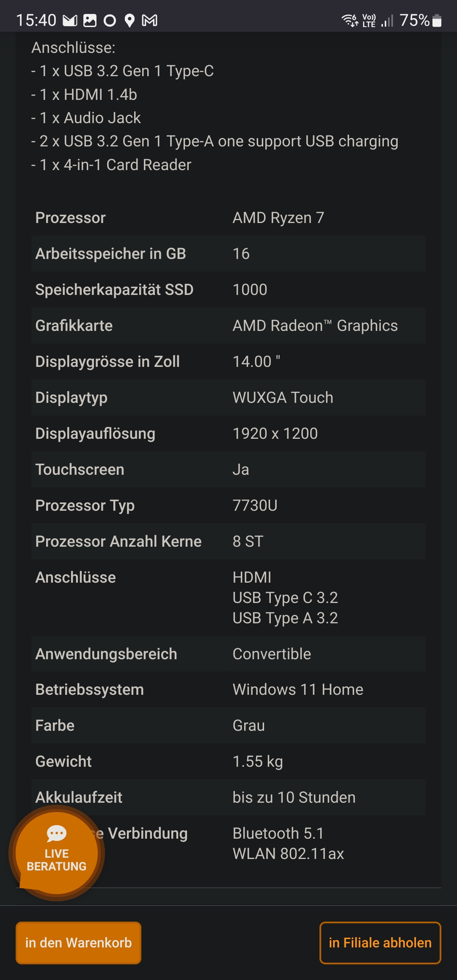This screenshot has height=980, width=457.
Task: Tap the Betriebssystem row Windows 11 Home
Action: (228, 690)
